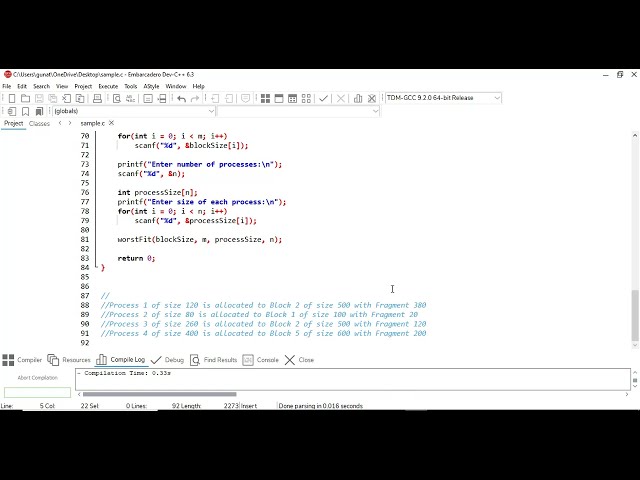Image resolution: width=640 pixels, height=480 pixels.
Task: Click the Stop Execution X icon
Action: pos(340,98)
